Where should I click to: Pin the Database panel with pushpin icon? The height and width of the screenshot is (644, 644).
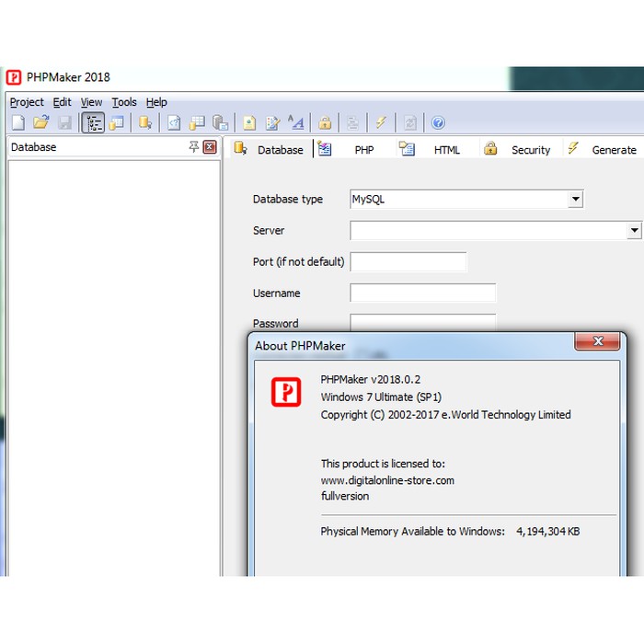193,147
